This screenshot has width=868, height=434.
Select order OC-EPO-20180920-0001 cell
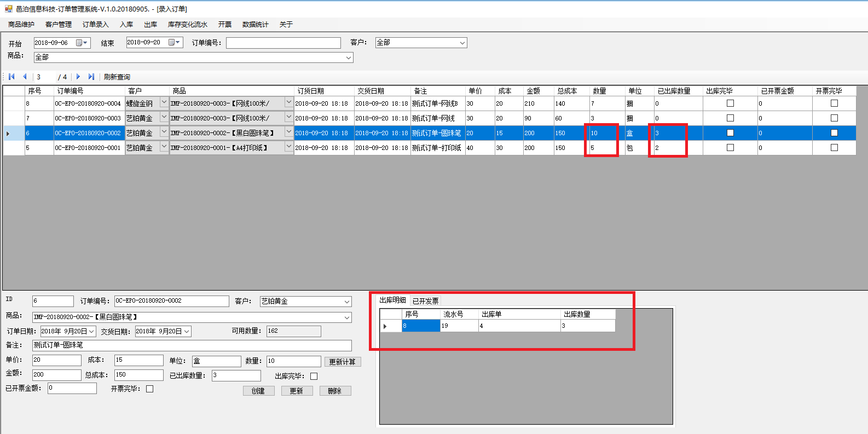click(x=89, y=148)
